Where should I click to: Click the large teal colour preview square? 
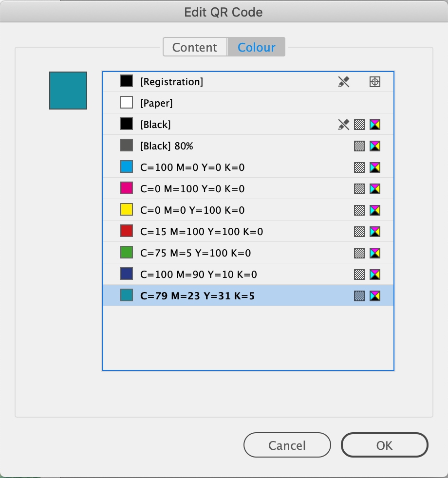pos(68,91)
